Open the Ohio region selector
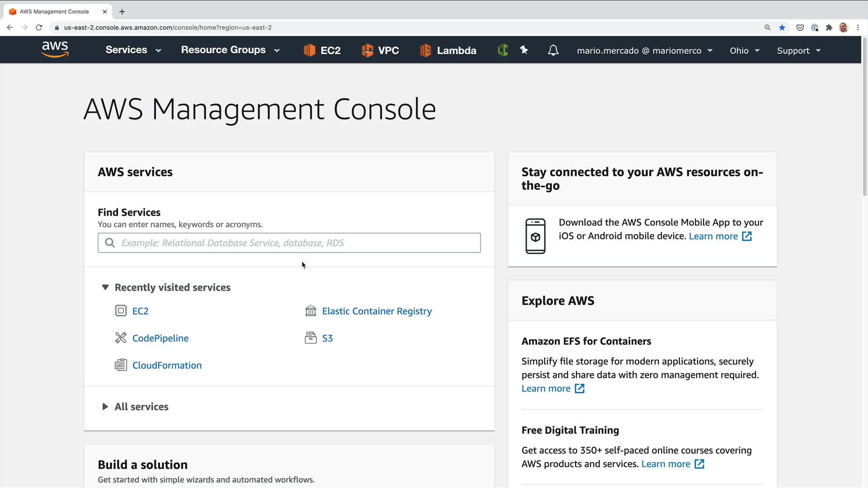 (x=744, y=51)
